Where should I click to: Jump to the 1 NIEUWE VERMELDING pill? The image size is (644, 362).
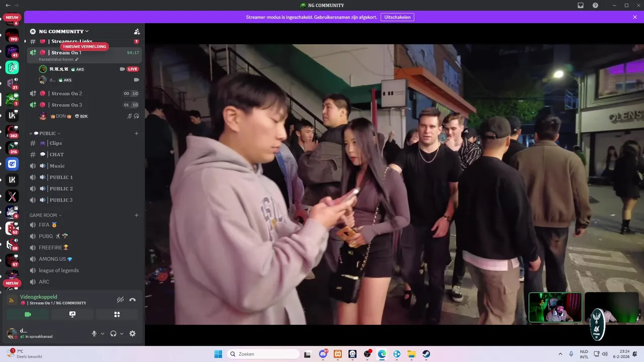[x=84, y=47]
